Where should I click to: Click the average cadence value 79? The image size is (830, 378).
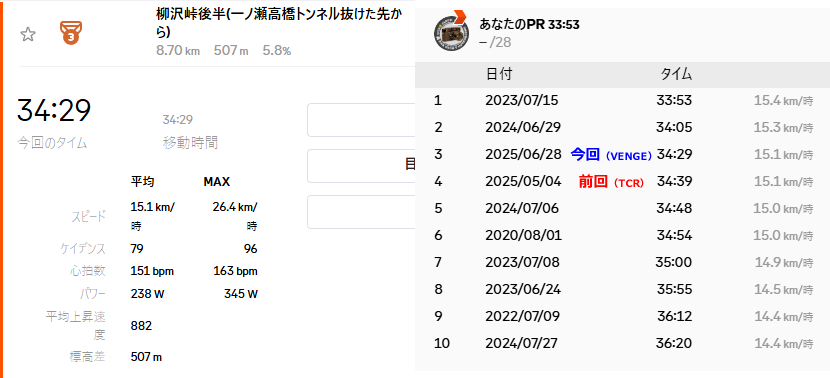137,248
